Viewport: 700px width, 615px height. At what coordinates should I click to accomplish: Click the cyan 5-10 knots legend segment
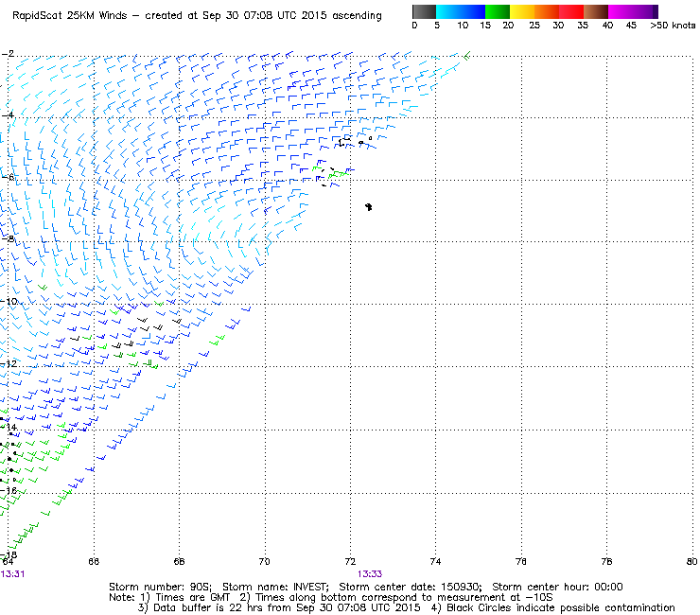(x=447, y=11)
